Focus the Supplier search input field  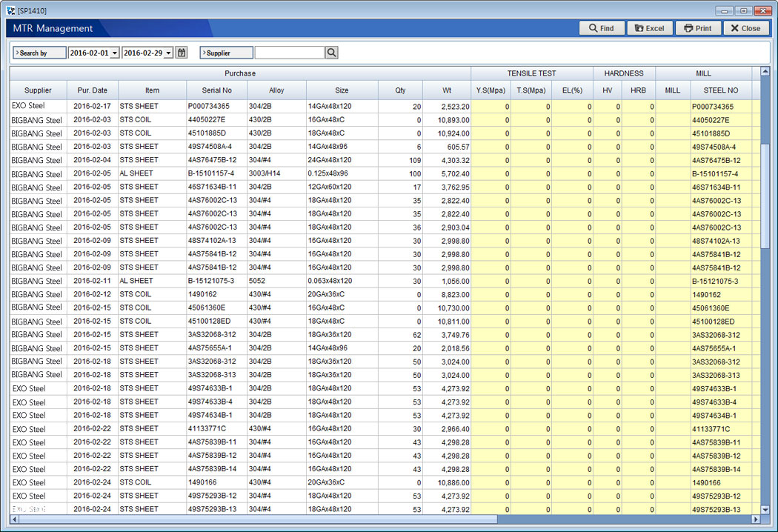290,53
